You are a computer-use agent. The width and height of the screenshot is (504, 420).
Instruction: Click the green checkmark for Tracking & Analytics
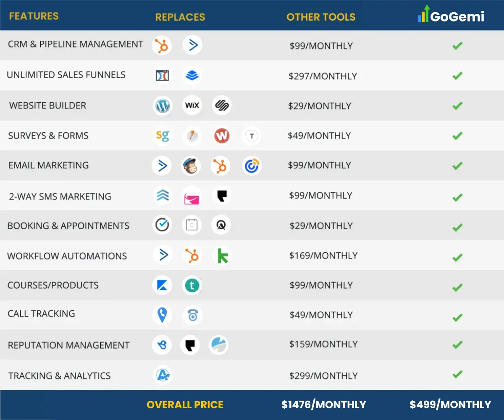click(x=457, y=374)
